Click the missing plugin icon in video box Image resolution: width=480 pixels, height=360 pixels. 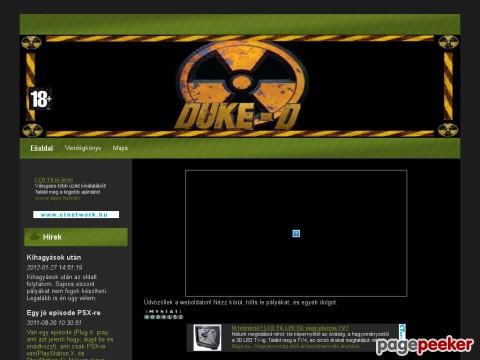296,234
